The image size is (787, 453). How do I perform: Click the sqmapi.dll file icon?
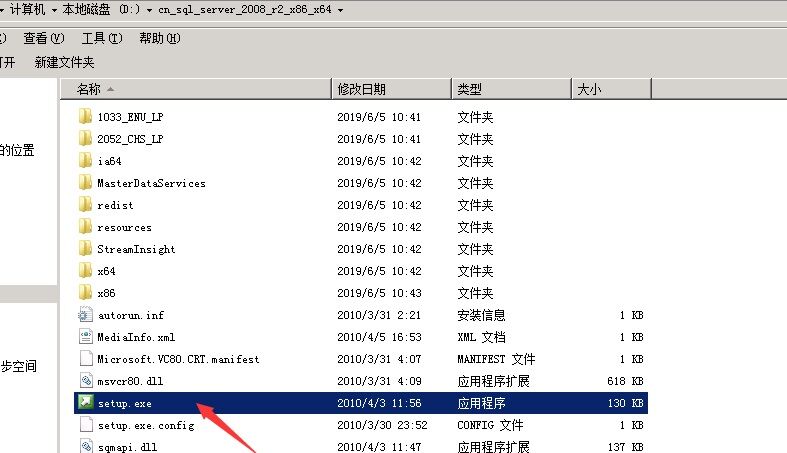[85, 446]
